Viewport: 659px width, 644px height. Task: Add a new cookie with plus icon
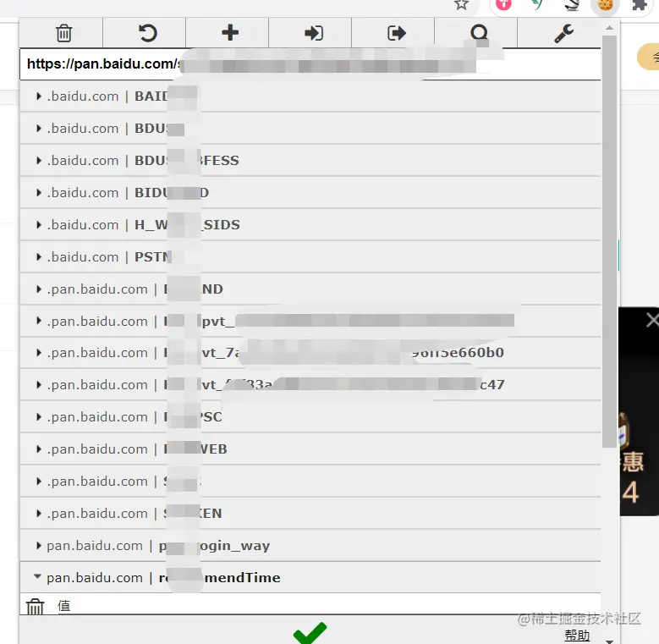click(x=230, y=32)
